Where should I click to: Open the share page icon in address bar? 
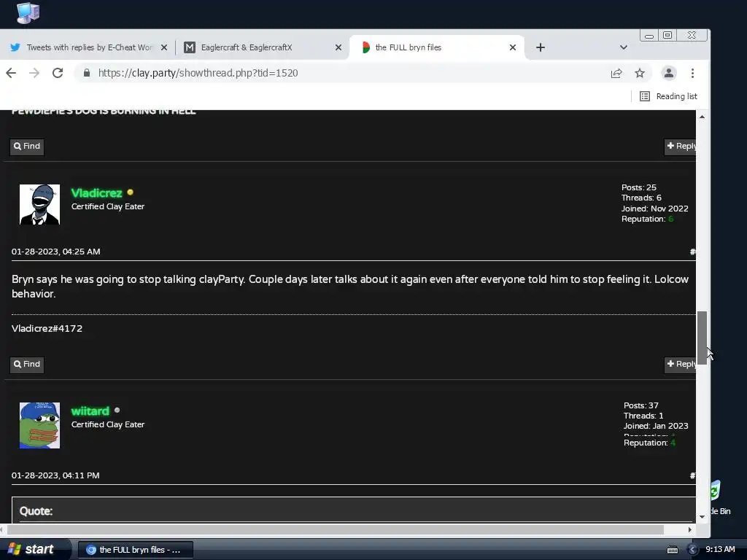[x=616, y=73]
